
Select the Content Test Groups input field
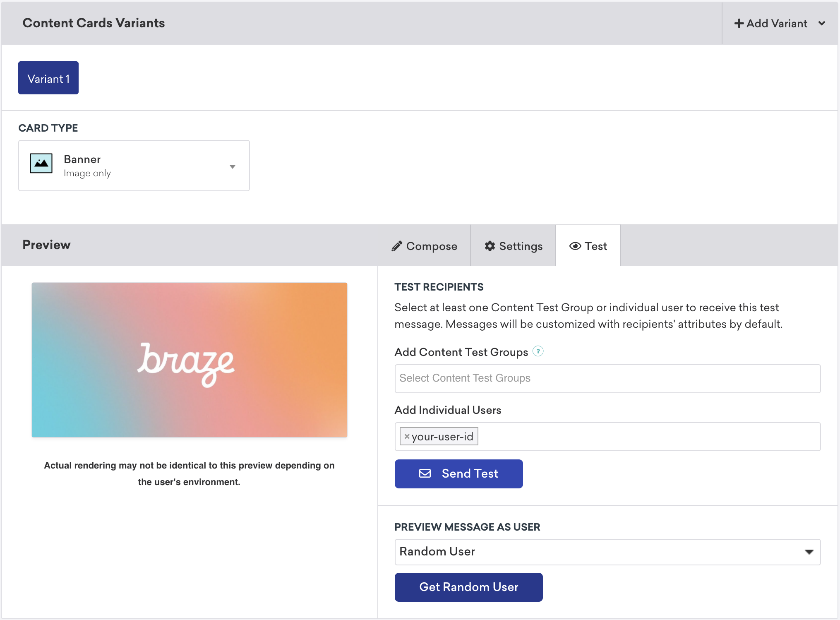(x=608, y=379)
